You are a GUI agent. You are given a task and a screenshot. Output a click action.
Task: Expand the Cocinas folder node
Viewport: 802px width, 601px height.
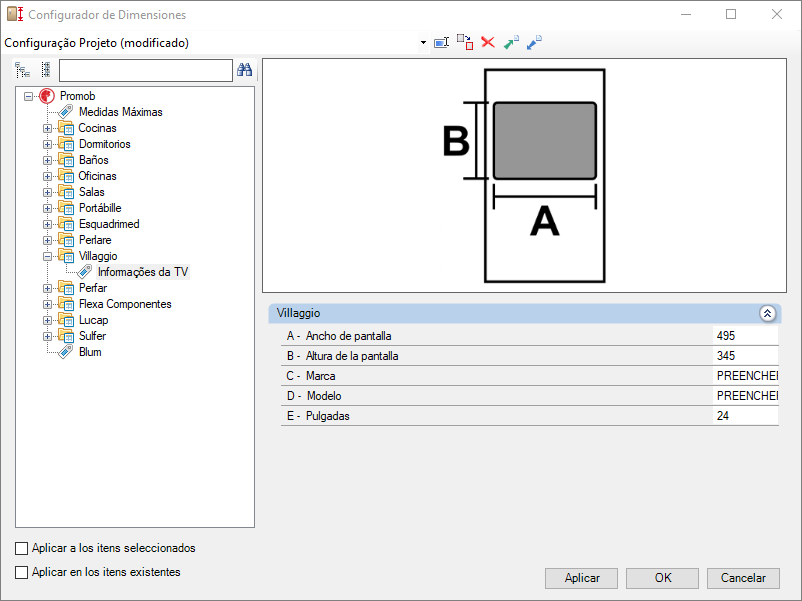click(47, 128)
